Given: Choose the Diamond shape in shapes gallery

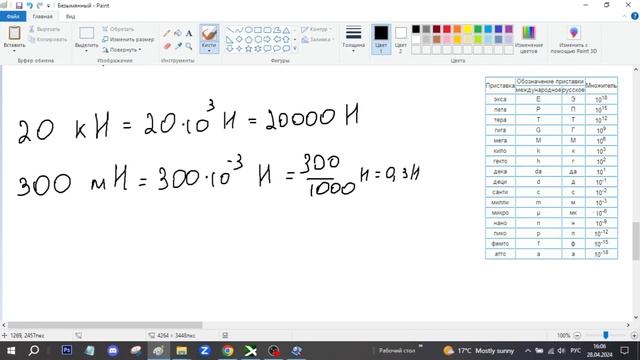Looking at the screenshot, I should pos(239,40).
